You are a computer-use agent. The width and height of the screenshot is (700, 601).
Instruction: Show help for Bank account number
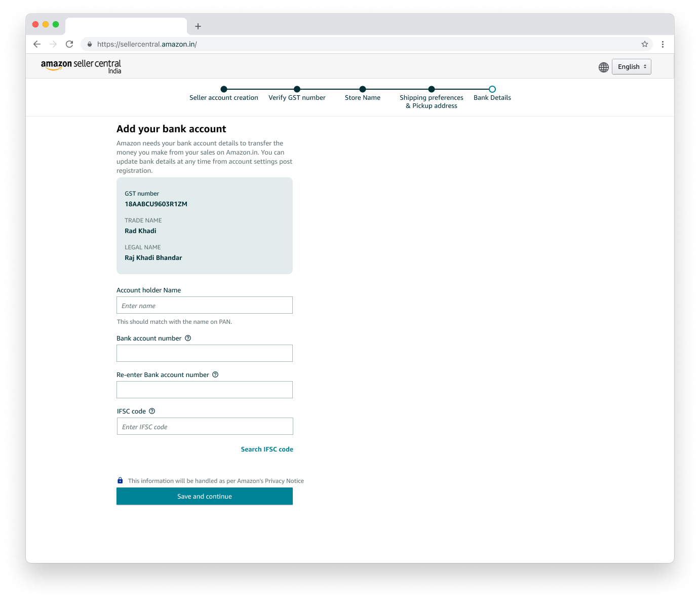pyautogui.click(x=188, y=338)
